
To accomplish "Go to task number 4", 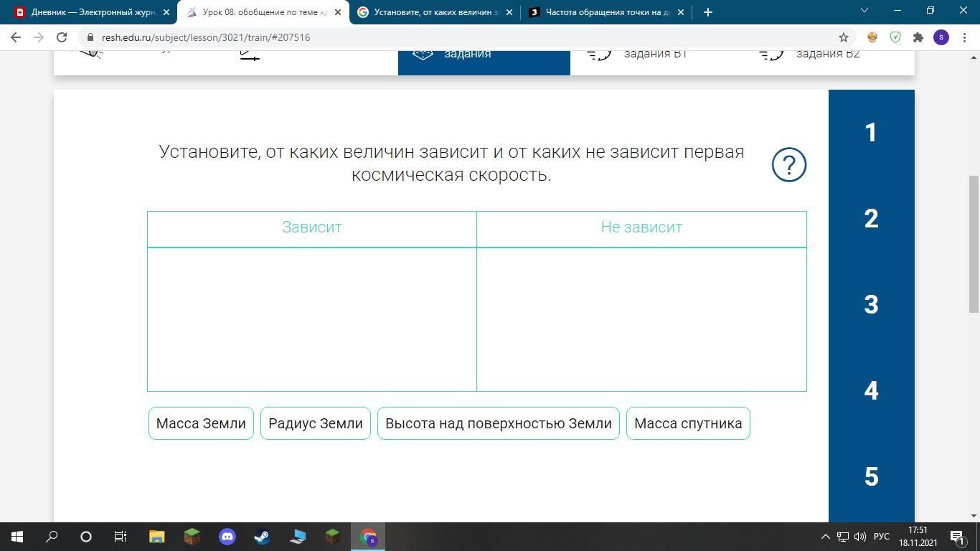I will [871, 391].
